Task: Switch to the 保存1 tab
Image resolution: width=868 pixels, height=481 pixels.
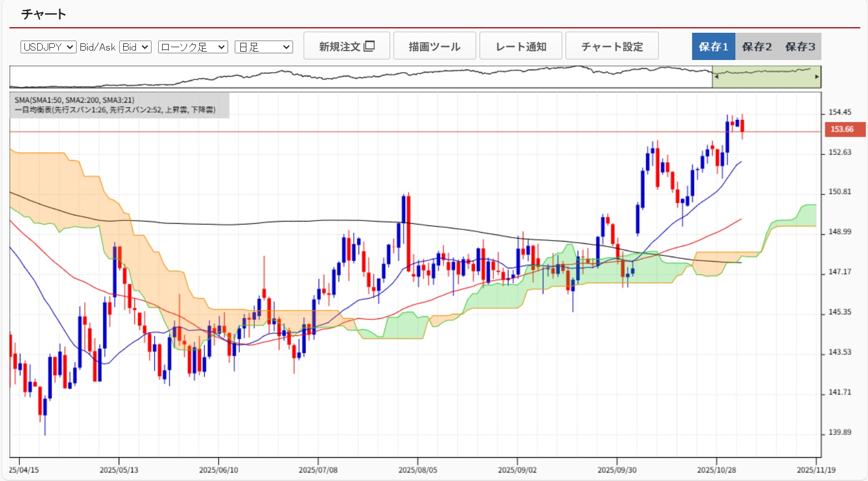Action: pos(713,47)
